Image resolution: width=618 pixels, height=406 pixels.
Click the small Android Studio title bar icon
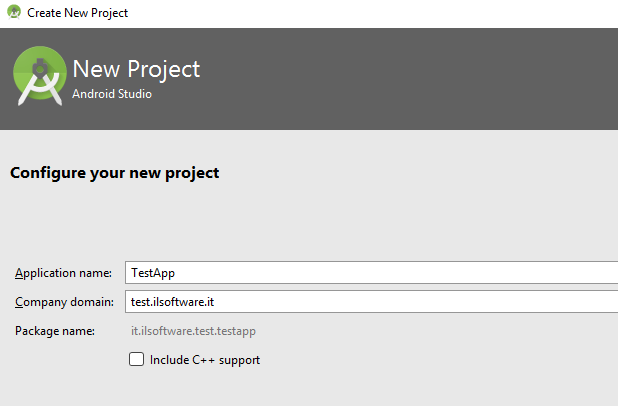point(14,12)
